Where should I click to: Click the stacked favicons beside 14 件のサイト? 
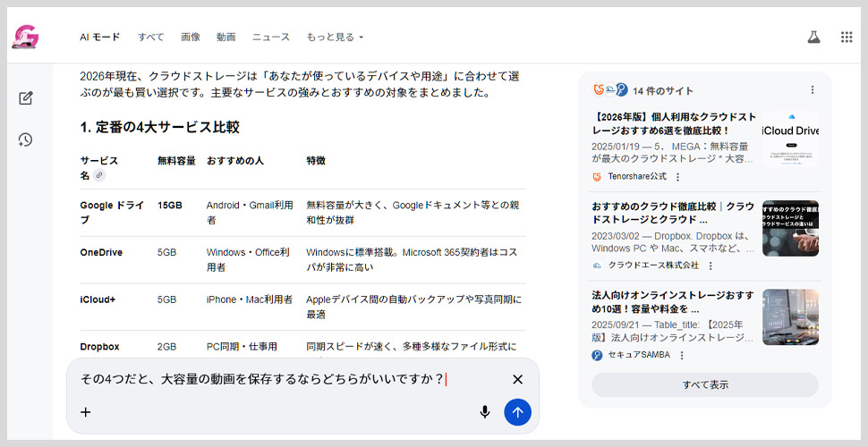point(610,89)
